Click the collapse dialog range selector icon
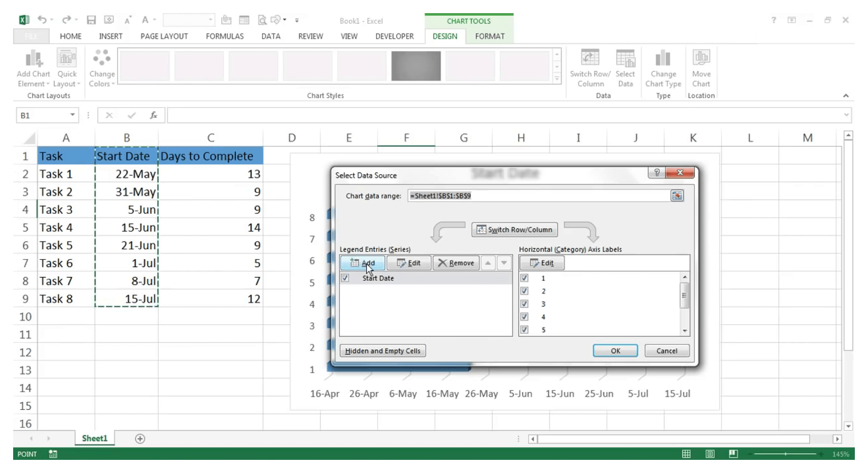Viewport: 868px width, 473px height. coord(677,196)
